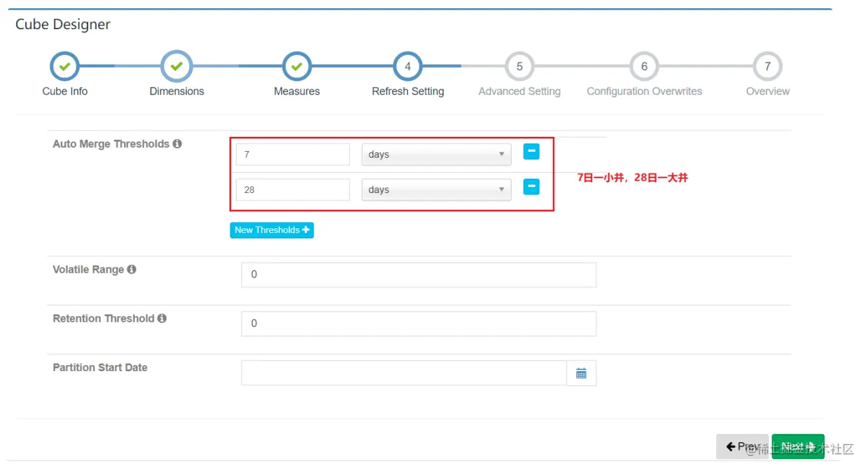
Task: Show info for Retention Threshold
Action: (x=162, y=318)
